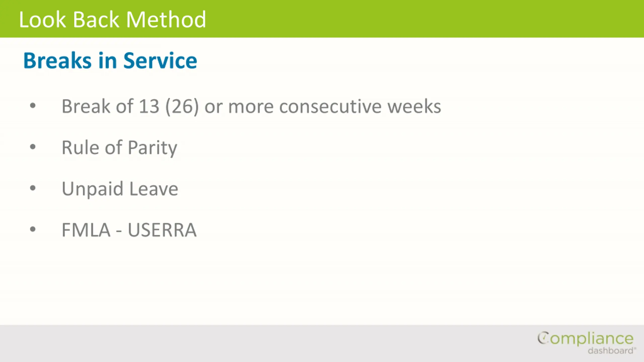The height and width of the screenshot is (362, 644).
Task: Click the bullet dot before FMLA - USERRA
Action: click(33, 229)
